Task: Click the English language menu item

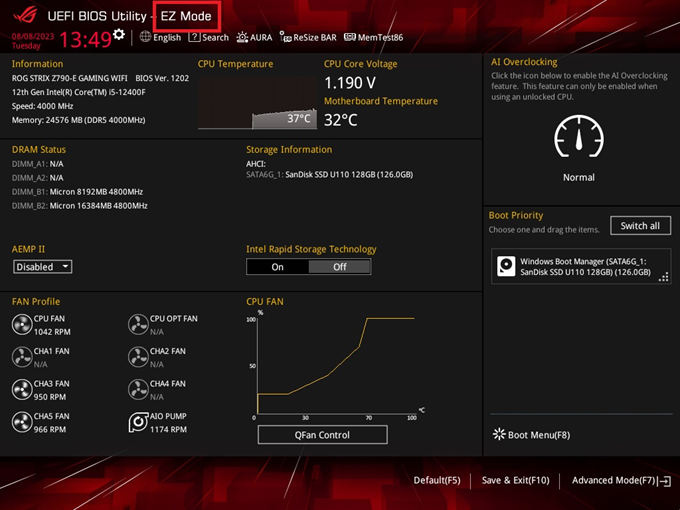Action: pyautogui.click(x=167, y=37)
